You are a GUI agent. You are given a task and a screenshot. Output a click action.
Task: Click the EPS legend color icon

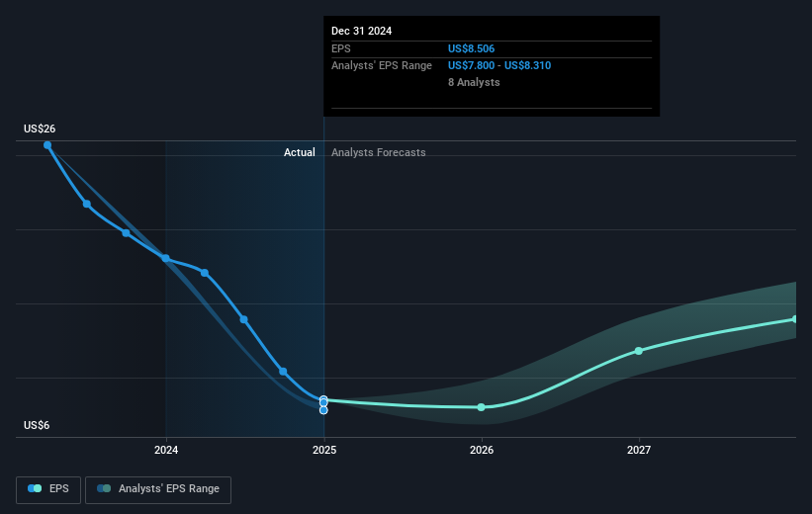click(35, 488)
